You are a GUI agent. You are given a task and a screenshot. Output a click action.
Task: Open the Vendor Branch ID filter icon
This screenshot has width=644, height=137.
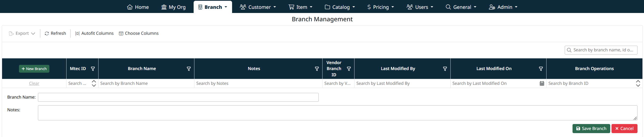pos(349,69)
